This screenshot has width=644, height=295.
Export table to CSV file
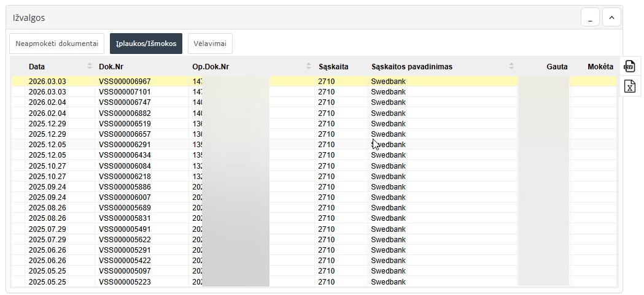[629, 66]
